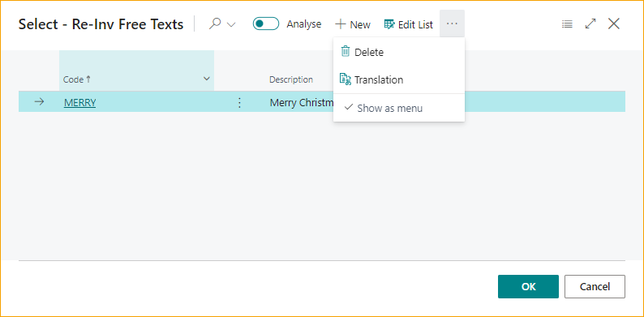This screenshot has width=644, height=317.
Task: Click the Description column header
Action: [x=291, y=79]
